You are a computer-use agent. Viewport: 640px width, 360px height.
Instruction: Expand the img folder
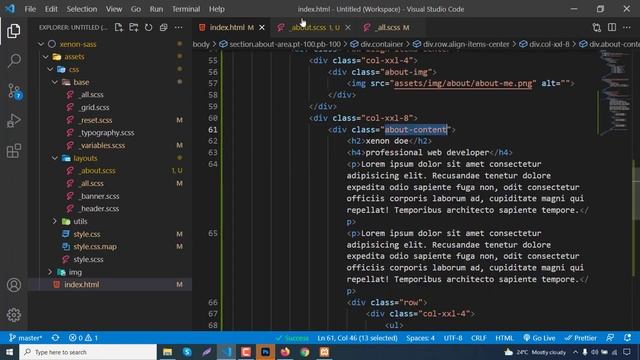[50, 272]
